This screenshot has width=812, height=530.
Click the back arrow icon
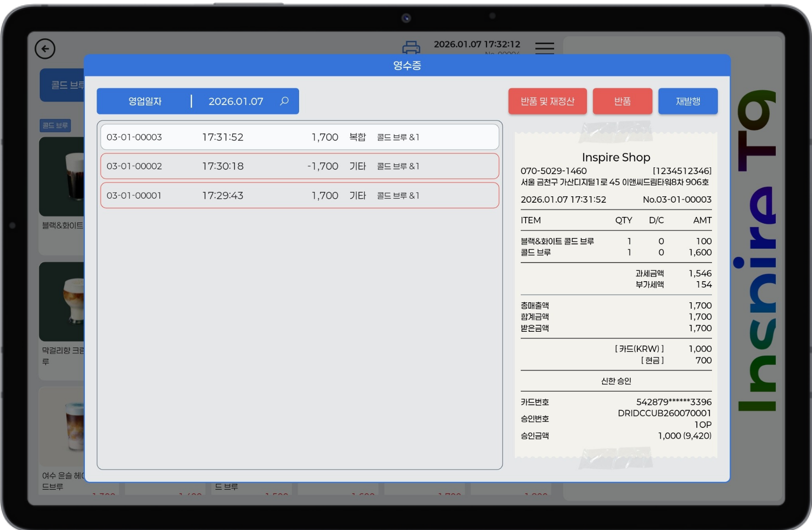click(45, 49)
